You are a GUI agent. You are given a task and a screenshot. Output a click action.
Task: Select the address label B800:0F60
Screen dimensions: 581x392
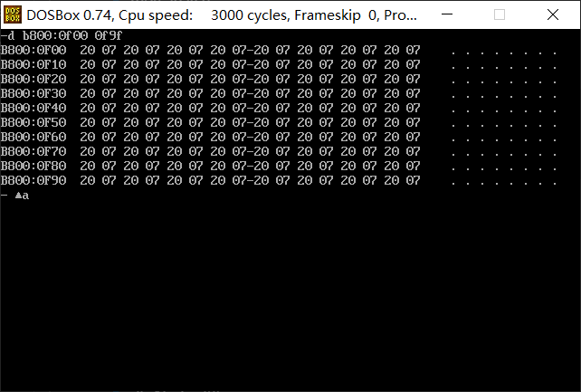(x=33, y=137)
